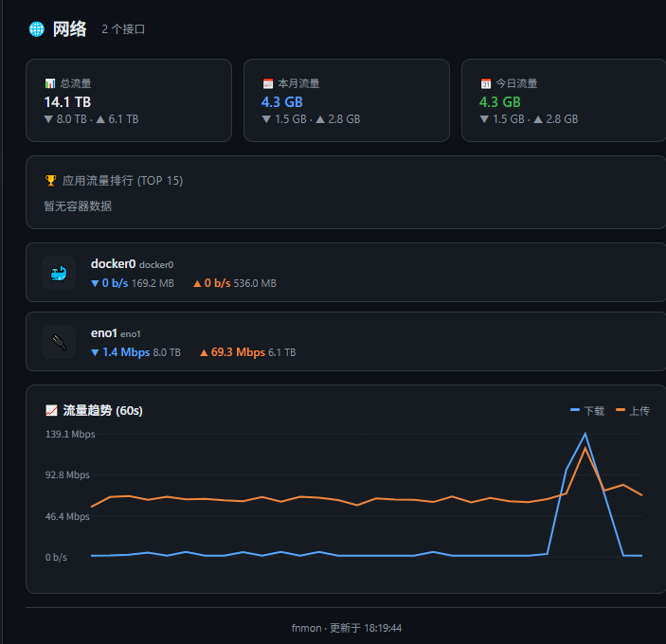
Task: Click docker0 download speed 0 b/s
Action: pos(116,283)
